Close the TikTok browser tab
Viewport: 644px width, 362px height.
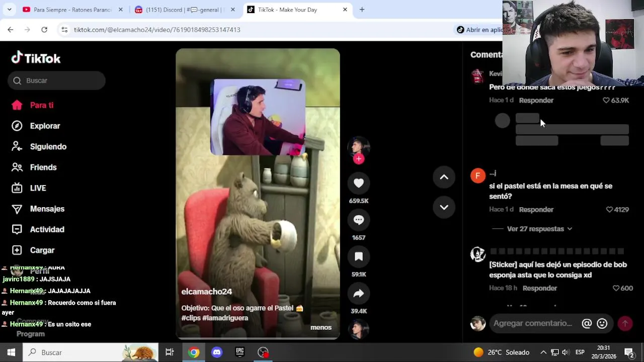345,10
